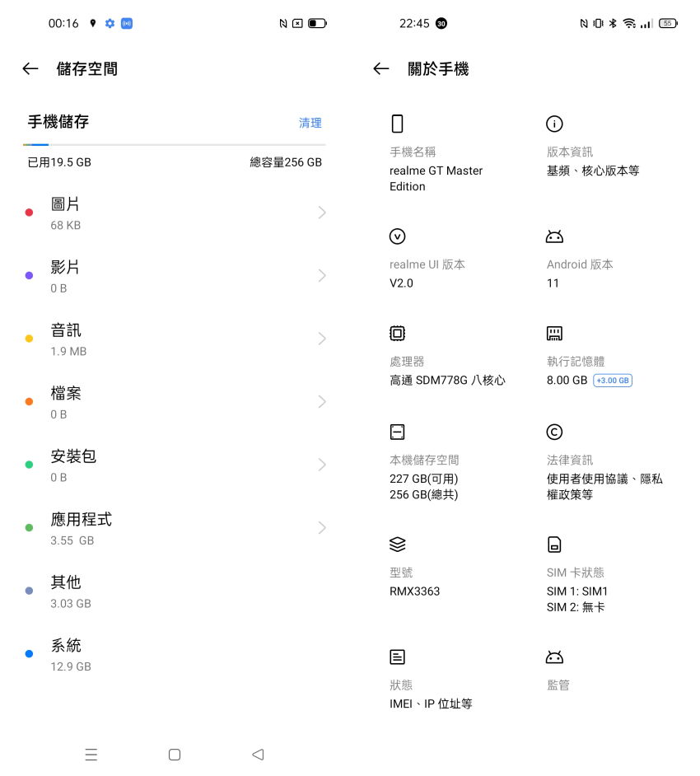Tap the Wi-Fi status bar icon
The image size is (700, 776).
[x=628, y=23]
